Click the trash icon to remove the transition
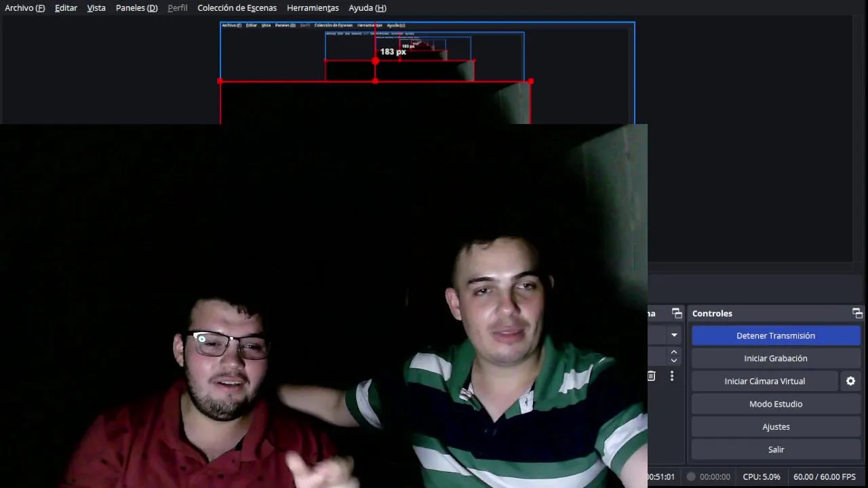The width and height of the screenshot is (868, 488). pyautogui.click(x=652, y=375)
